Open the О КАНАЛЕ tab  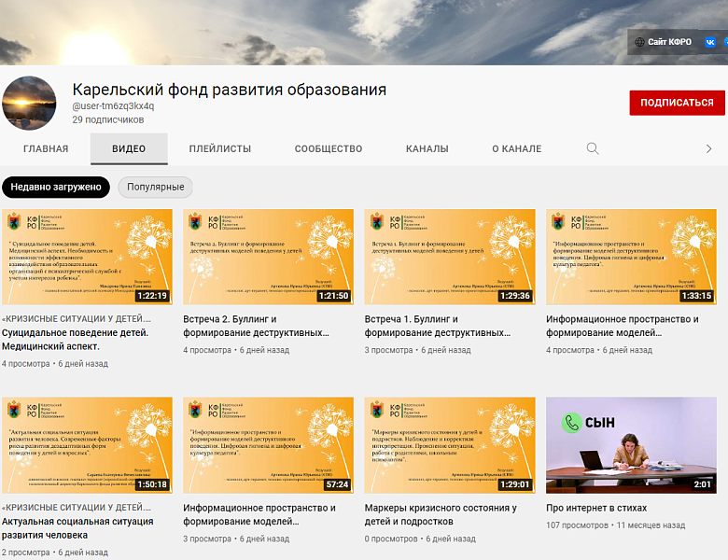pyautogui.click(x=517, y=148)
